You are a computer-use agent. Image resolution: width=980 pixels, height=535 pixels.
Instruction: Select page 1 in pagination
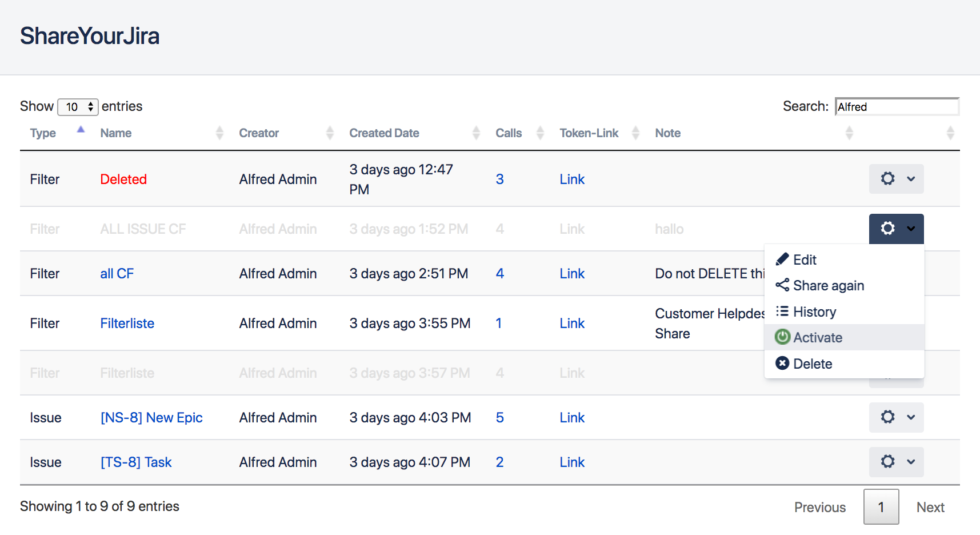[881, 507]
